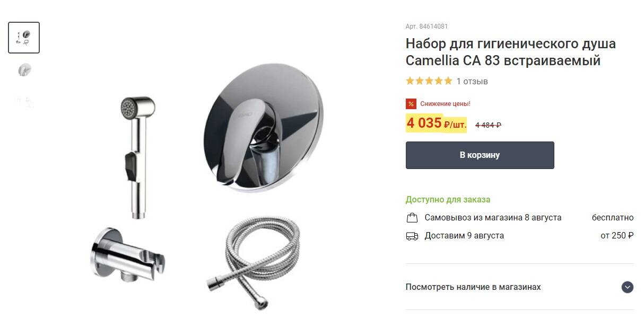
Task: Click the hand shower head image
Action: click(138, 157)
